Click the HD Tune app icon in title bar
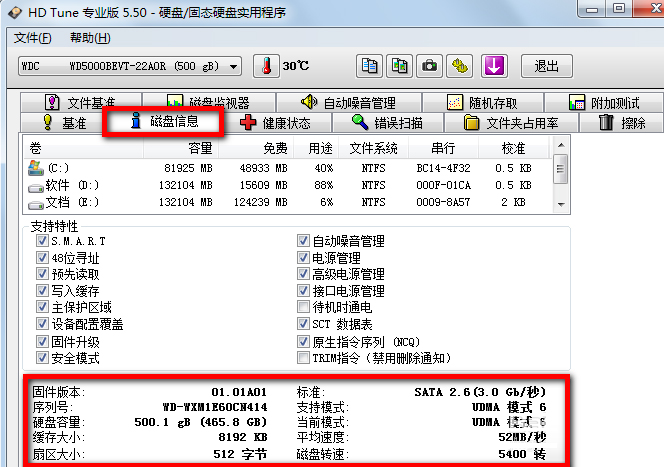Screen dimensions: 664x467 point(15,13)
